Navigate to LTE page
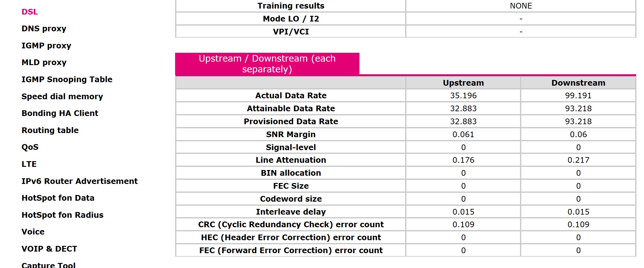 coord(29,164)
